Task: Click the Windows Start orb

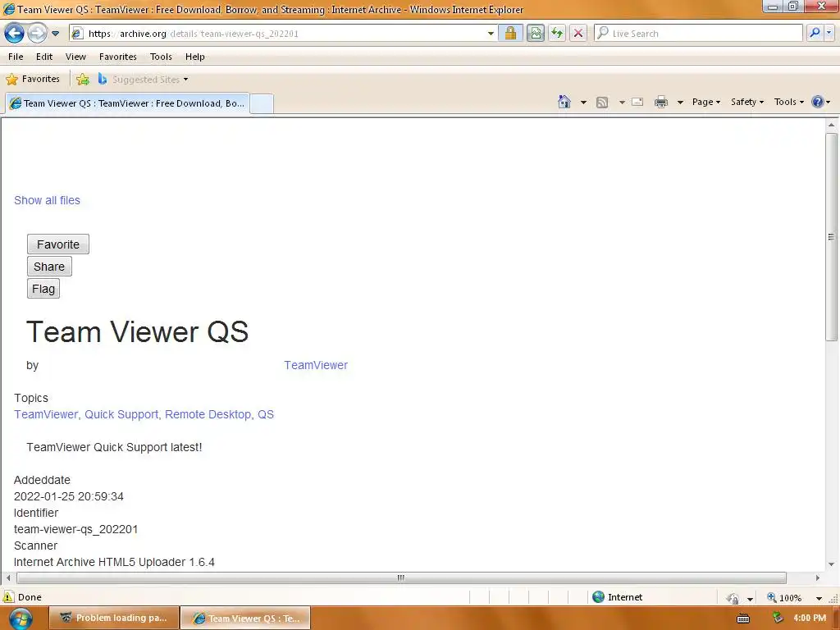Action: click(20, 619)
